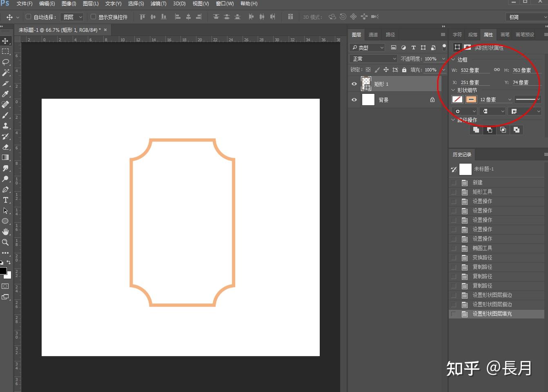Enable the 自动选择 checkbox
This screenshot has height=392, width=548.
[x=29, y=17]
